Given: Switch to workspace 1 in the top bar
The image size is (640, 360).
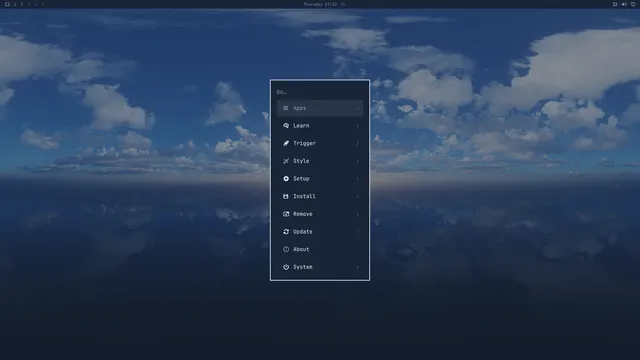Looking at the screenshot, I should [x=15, y=4].
